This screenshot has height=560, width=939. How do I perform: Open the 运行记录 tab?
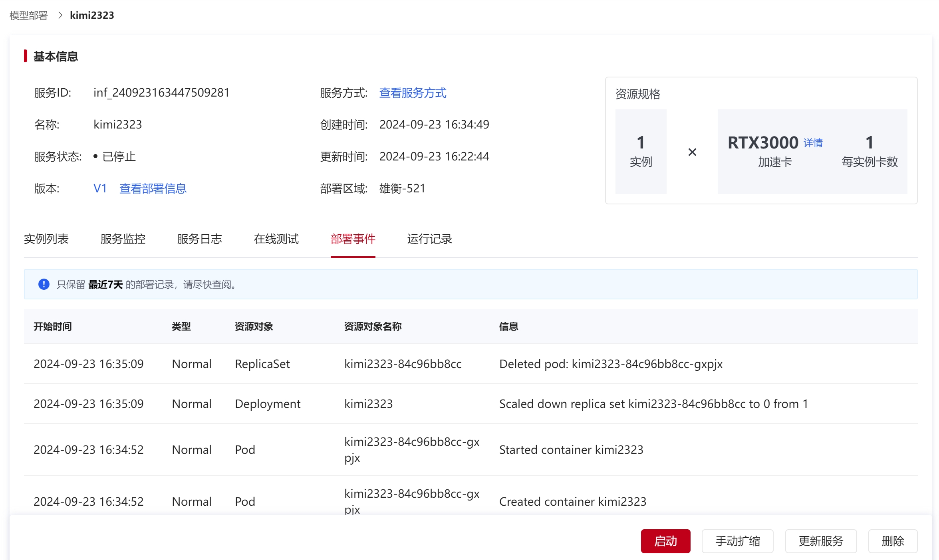[430, 239]
